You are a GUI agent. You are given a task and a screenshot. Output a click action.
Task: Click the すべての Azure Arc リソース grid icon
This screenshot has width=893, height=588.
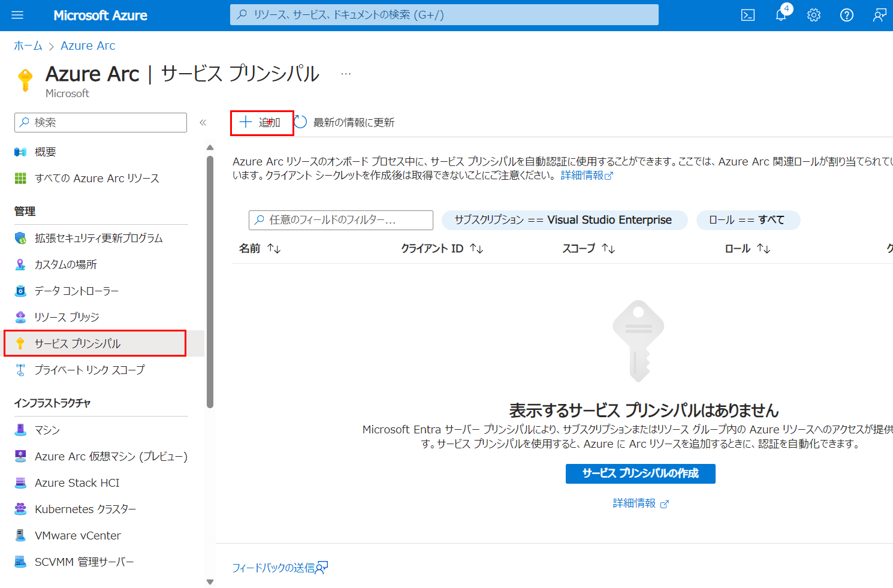coord(20,179)
